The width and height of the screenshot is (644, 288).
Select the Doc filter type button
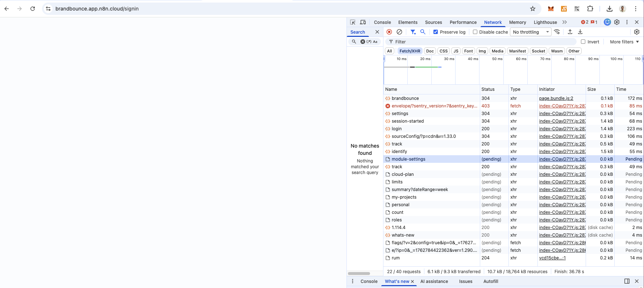pos(430,51)
